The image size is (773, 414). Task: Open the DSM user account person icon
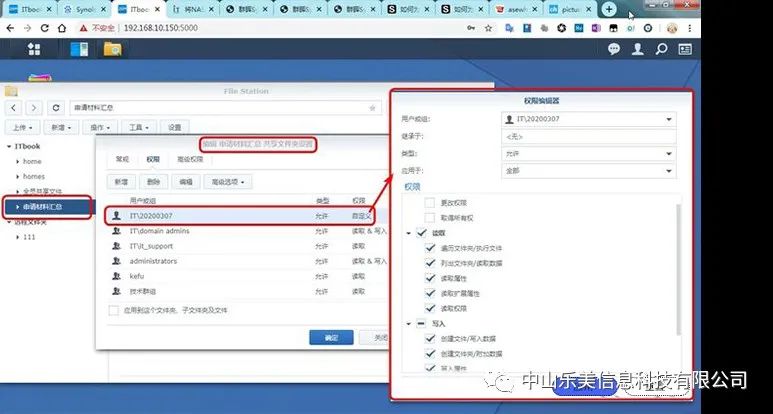click(x=638, y=49)
